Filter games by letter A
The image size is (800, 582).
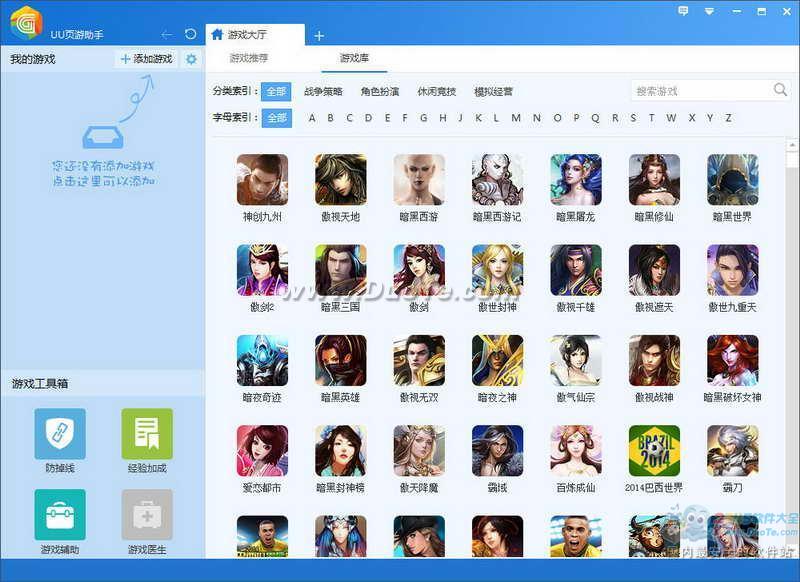click(312, 118)
